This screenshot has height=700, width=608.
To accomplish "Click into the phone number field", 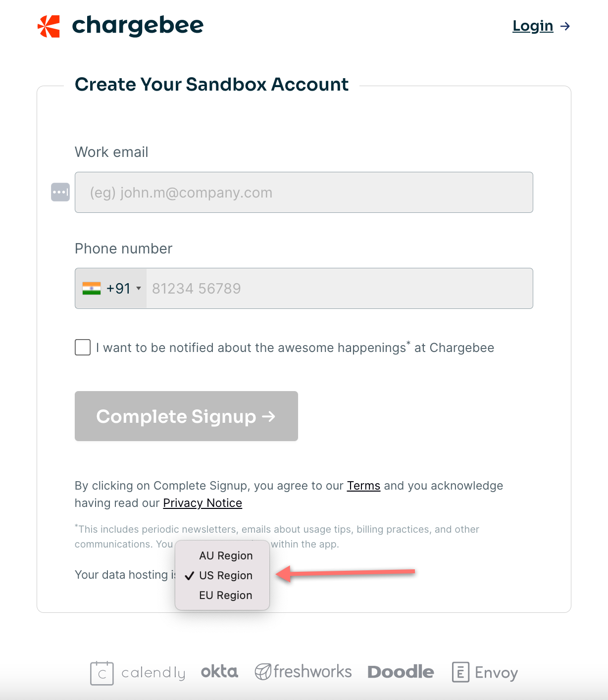I will pos(339,288).
